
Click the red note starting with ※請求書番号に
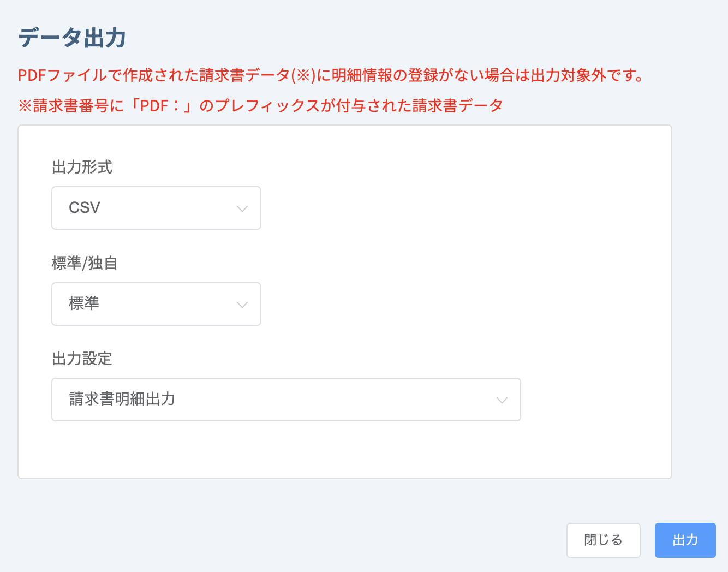(x=261, y=105)
